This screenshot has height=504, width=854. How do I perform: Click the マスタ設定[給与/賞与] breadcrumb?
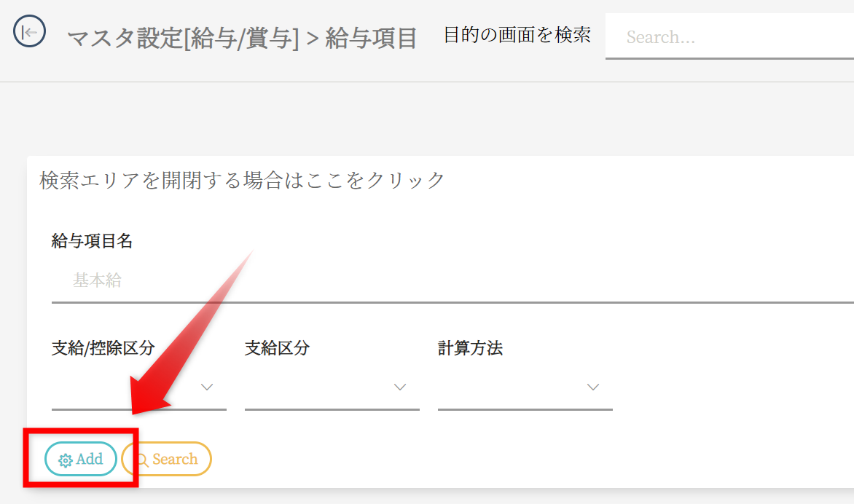[x=183, y=38]
